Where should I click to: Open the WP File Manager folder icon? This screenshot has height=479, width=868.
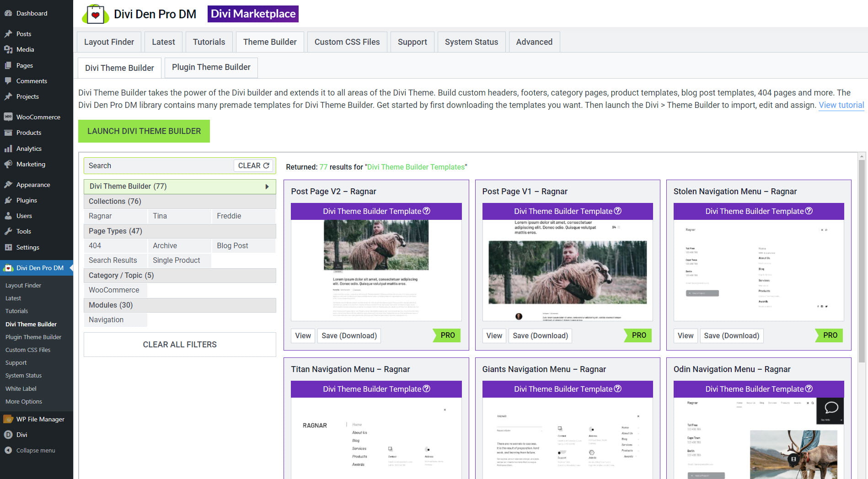point(8,419)
